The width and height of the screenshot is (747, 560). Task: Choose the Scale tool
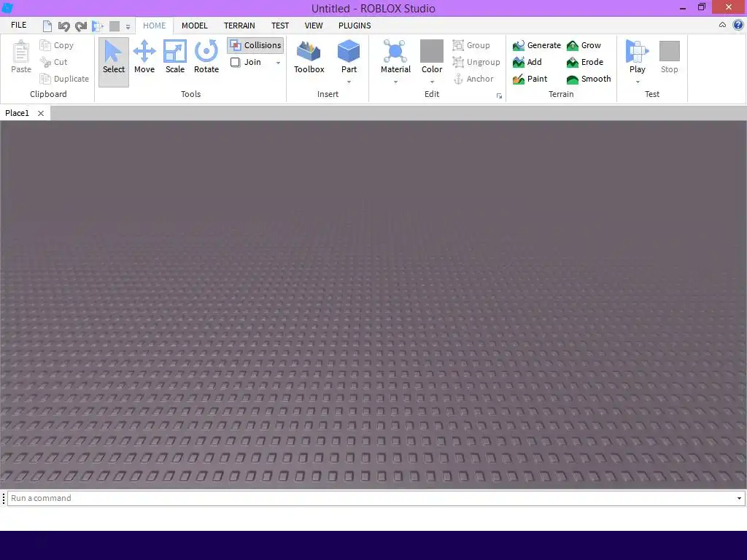(175, 57)
